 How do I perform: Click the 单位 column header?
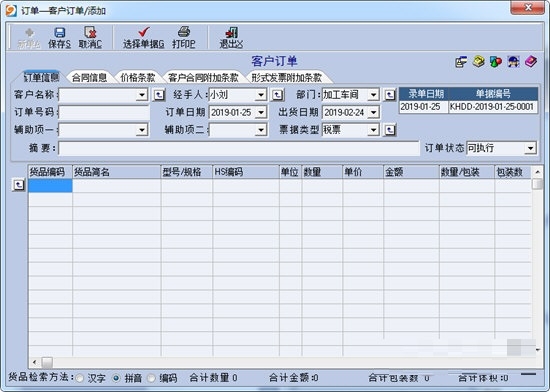(290, 172)
